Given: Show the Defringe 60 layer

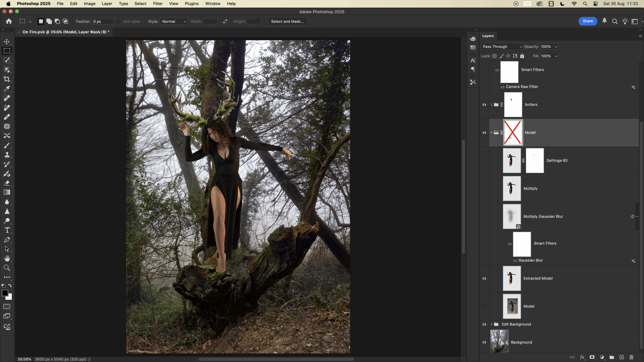Looking at the screenshot, I should click(x=484, y=161).
